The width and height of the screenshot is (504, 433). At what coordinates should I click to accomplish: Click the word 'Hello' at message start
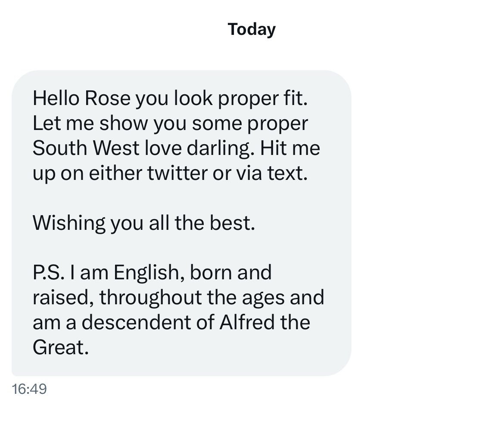click(56, 98)
